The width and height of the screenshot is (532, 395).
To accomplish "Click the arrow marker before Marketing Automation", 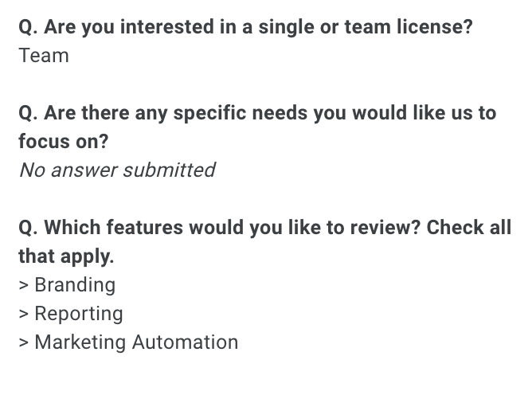I will 24,342.
